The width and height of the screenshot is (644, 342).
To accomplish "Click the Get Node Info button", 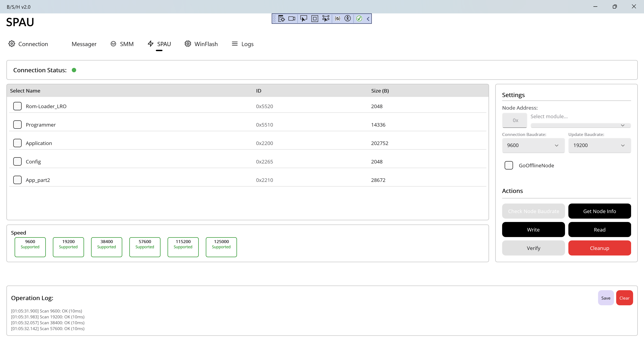I will click(x=599, y=211).
